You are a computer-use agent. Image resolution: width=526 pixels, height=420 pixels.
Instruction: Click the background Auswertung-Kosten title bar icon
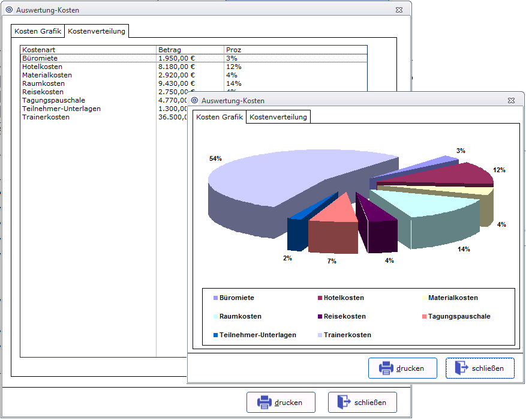click(x=8, y=10)
